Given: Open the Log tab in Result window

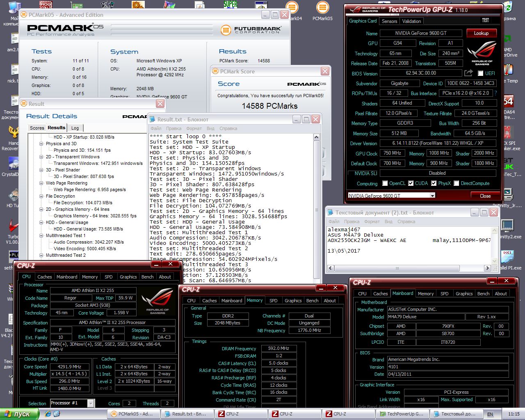Looking at the screenshot, I should click(75, 128).
